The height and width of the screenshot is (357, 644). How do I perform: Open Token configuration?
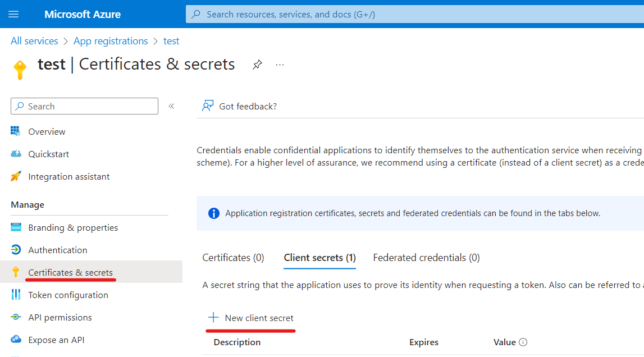click(x=68, y=295)
